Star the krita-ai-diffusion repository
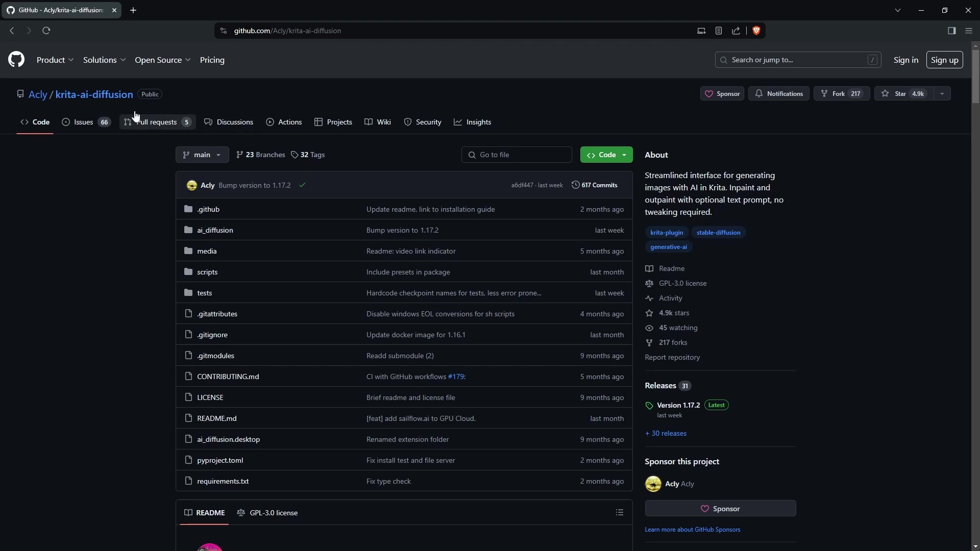The height and width of the screenshot is (551, 980). click(x=902, y=94)
